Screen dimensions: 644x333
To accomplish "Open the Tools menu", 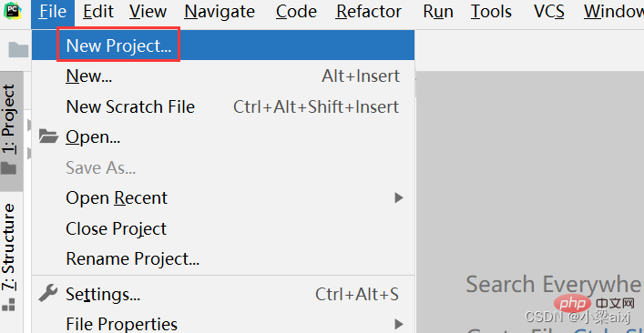I will tap(491, 12).
